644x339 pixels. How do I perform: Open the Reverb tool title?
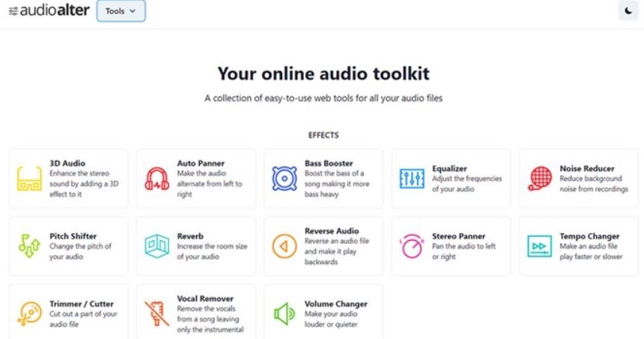(190, 236)
